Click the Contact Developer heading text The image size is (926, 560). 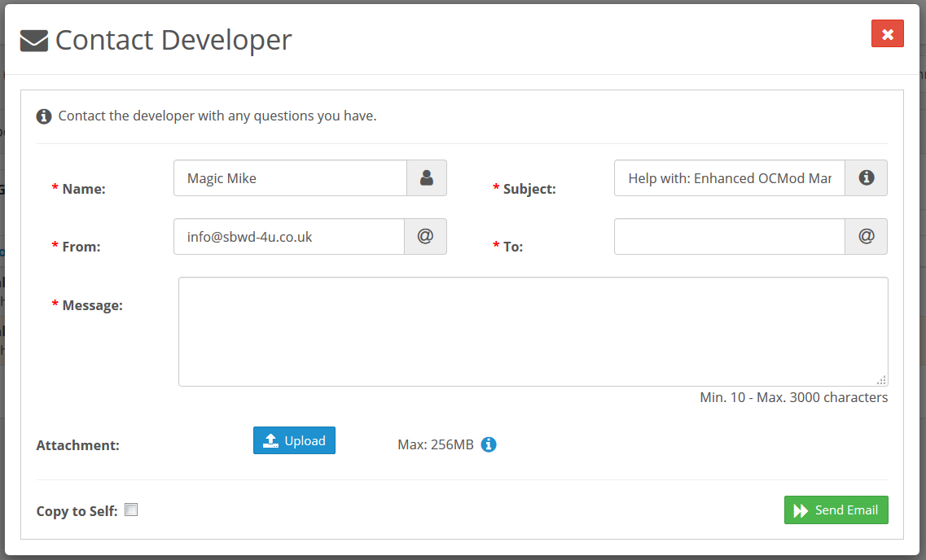click(173, 41)
